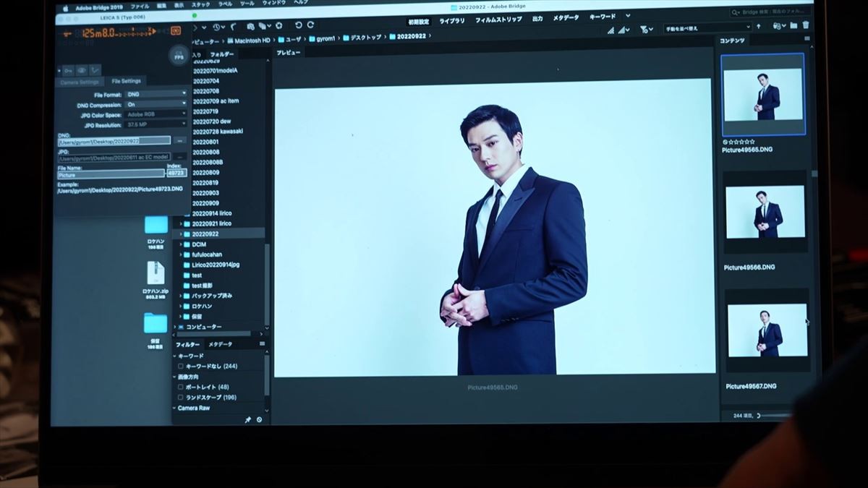Rotate 90 degrees counterclockwise
868x488 pixels.
[x=298, y=26]
